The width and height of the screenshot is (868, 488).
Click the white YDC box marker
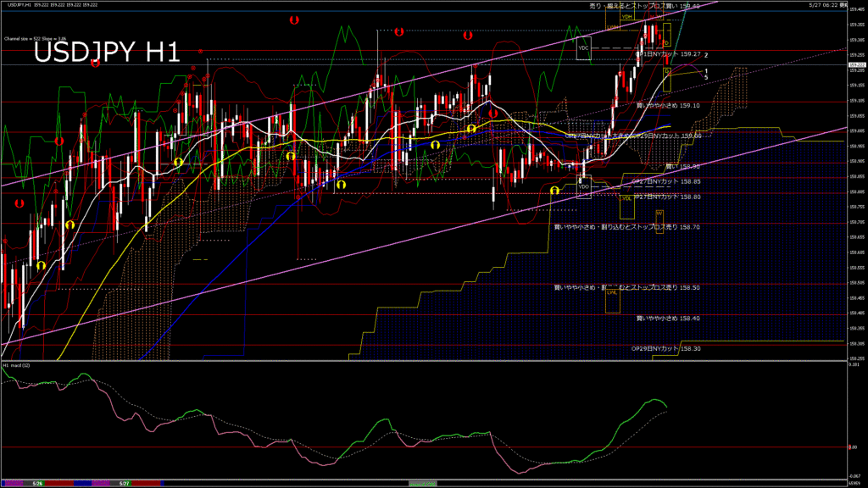coord(583,48)
